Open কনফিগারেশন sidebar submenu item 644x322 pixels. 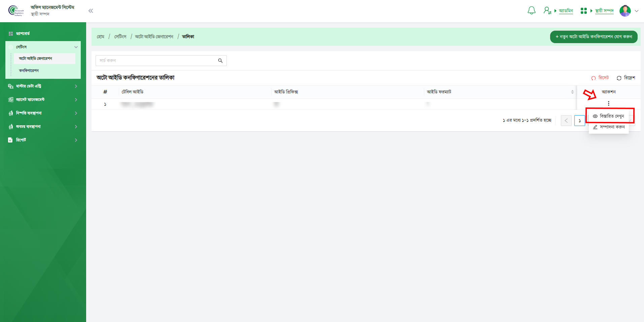(x=29, y=71)
